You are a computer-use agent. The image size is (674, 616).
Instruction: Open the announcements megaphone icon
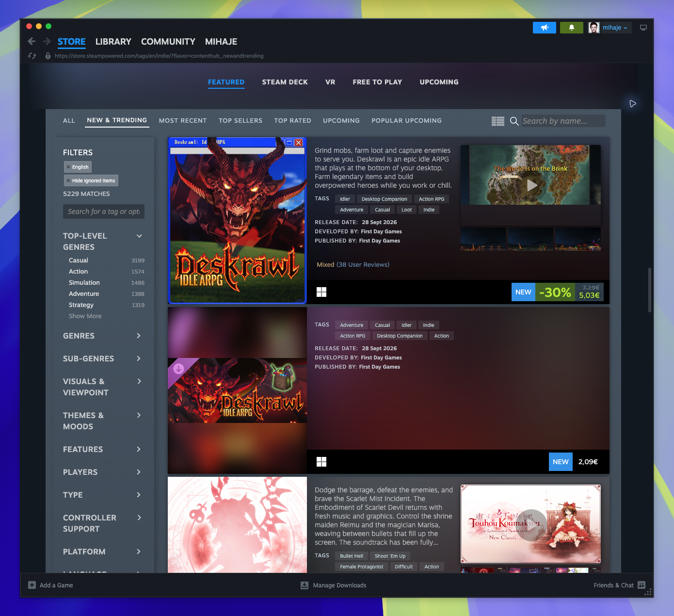pyautogui.click(x=545, y=28)
